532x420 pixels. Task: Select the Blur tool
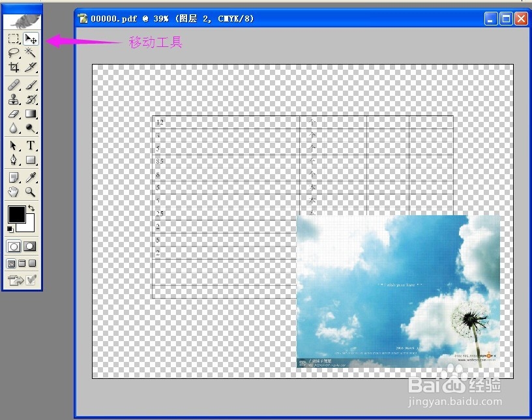[14, 128]
